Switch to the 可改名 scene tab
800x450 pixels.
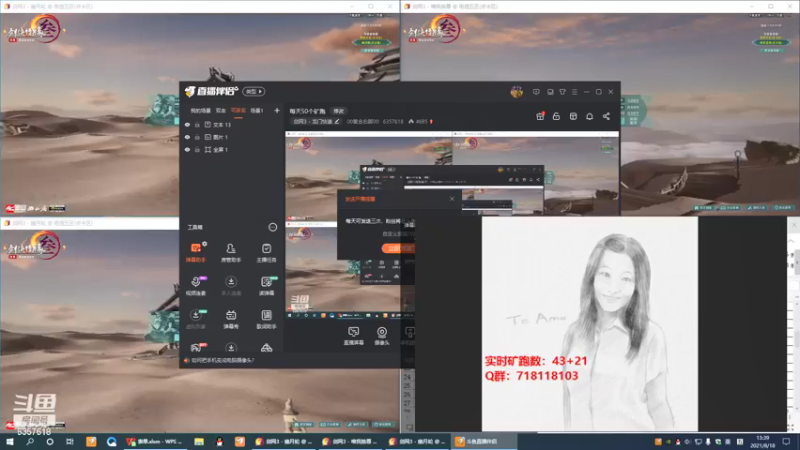pyautogui.click(x=238, y=110)
